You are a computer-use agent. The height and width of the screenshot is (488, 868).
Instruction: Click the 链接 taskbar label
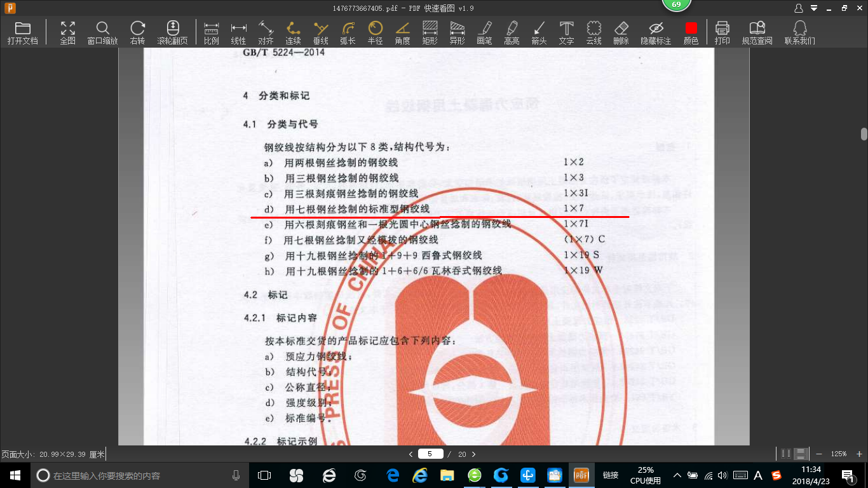coord(611,475)
